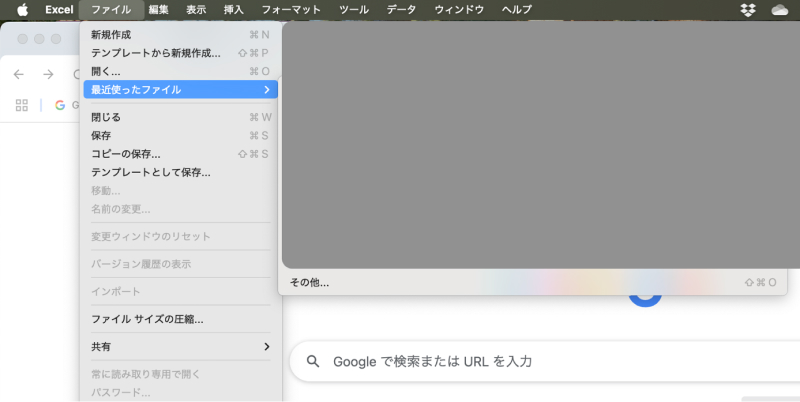The image size is (800, 402).
Task: Click the Google bookmark favicon
Action: [60, 105]
